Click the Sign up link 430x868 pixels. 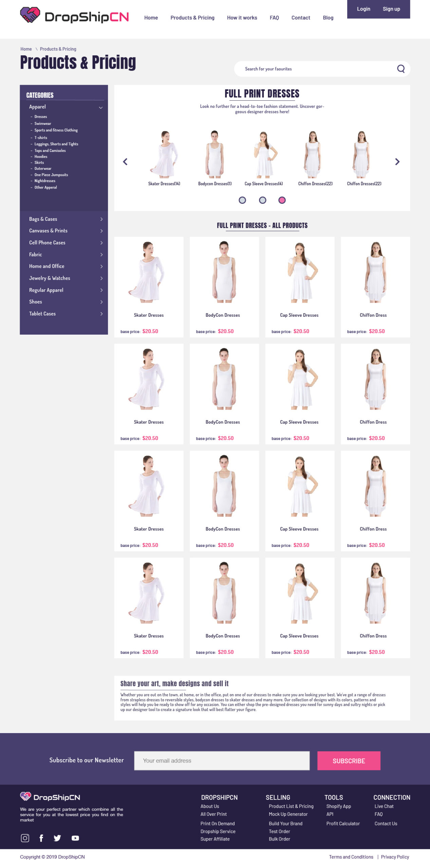pos(391,9)
